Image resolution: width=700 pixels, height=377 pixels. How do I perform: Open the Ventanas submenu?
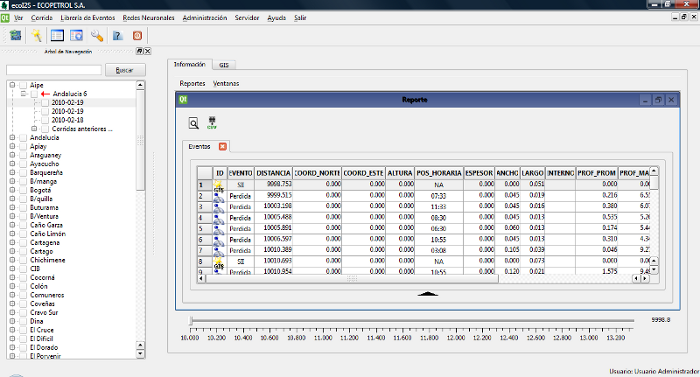226,84
